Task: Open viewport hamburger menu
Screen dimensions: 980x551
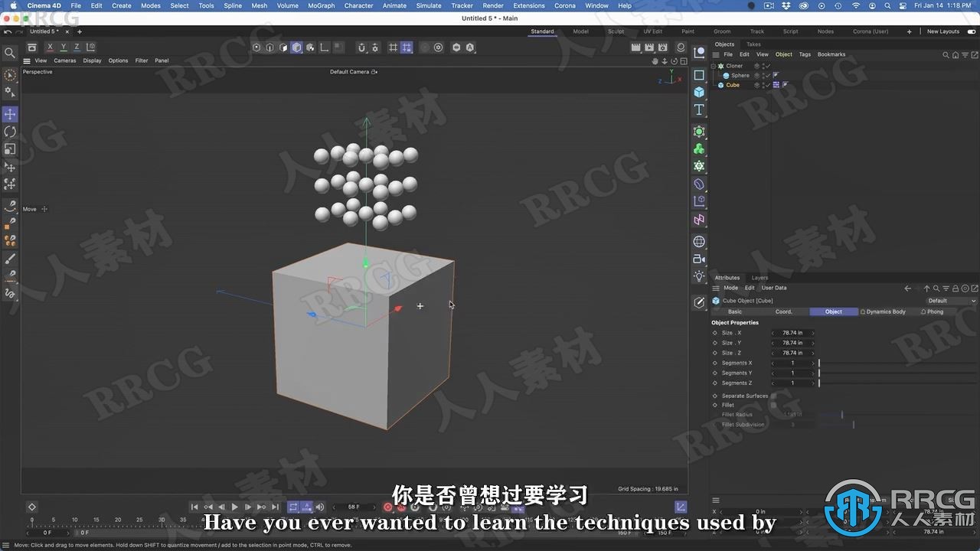Action: pos(27,60)
